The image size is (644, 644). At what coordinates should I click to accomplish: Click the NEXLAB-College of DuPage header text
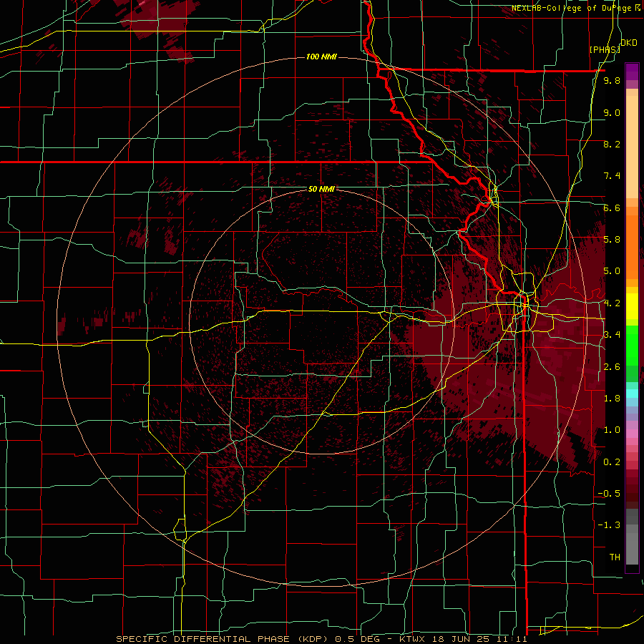tap(575, 8)
